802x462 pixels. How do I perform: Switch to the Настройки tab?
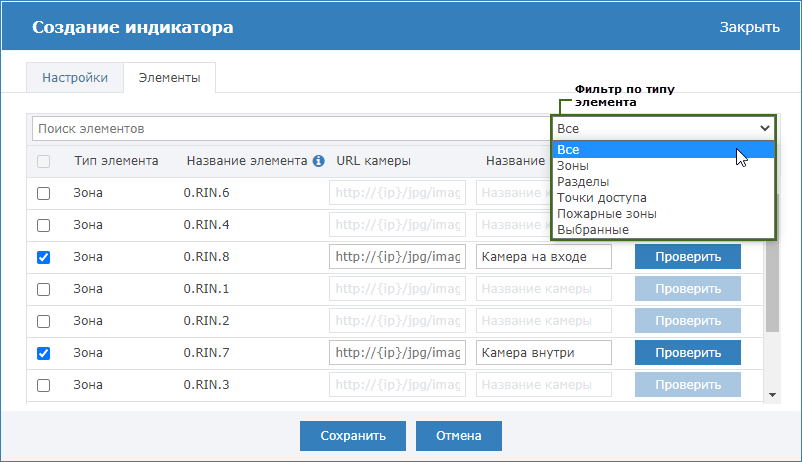(x=75, y=78)
